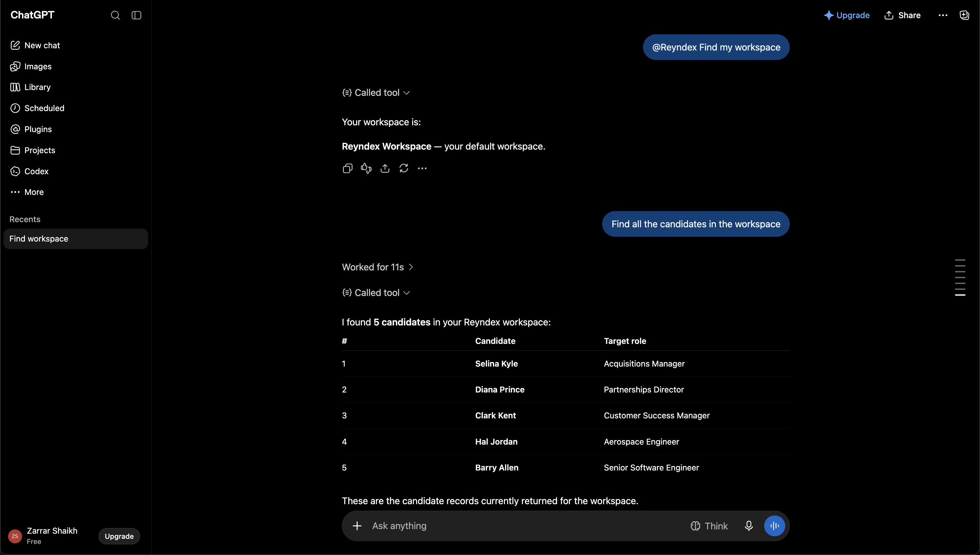
Task: Open more actions for workspace response
Action: click(422, 168)
